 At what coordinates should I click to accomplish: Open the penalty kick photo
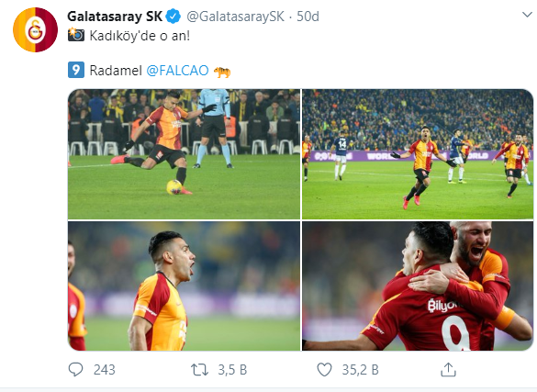(x=184, y=154)
